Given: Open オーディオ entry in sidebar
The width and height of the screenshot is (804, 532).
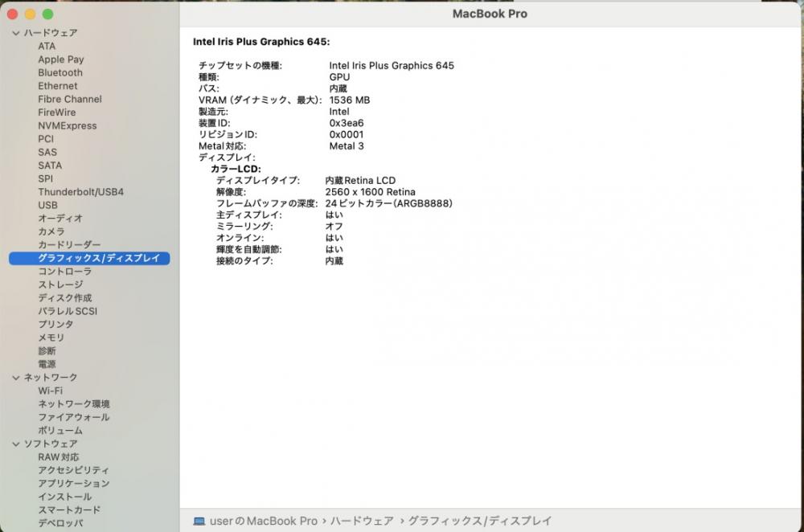Looking at the screenshot, I should [x=60, y=219].
